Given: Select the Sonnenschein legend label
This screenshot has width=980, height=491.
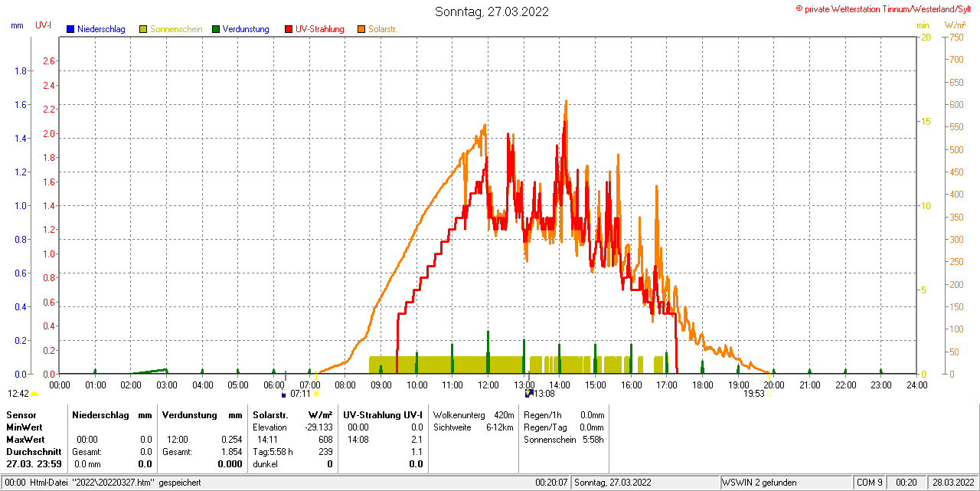Looking at the screenshot, I should (176, 29).
